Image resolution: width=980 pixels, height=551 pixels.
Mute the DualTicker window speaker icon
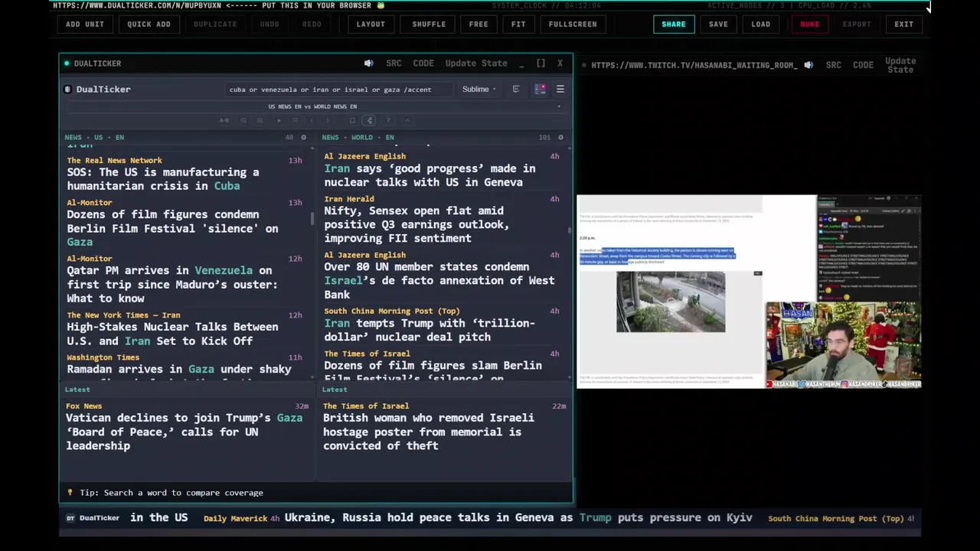tap(368, 64)
